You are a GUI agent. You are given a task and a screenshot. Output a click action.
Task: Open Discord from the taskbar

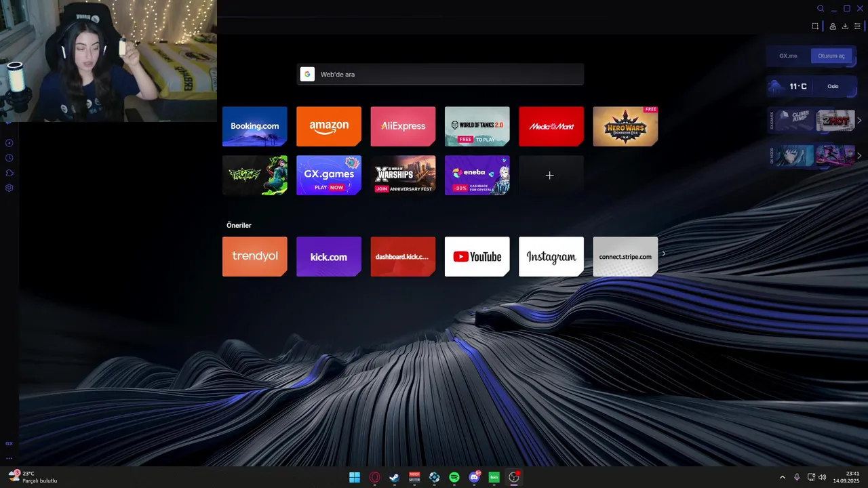click(x=474, y=477)
